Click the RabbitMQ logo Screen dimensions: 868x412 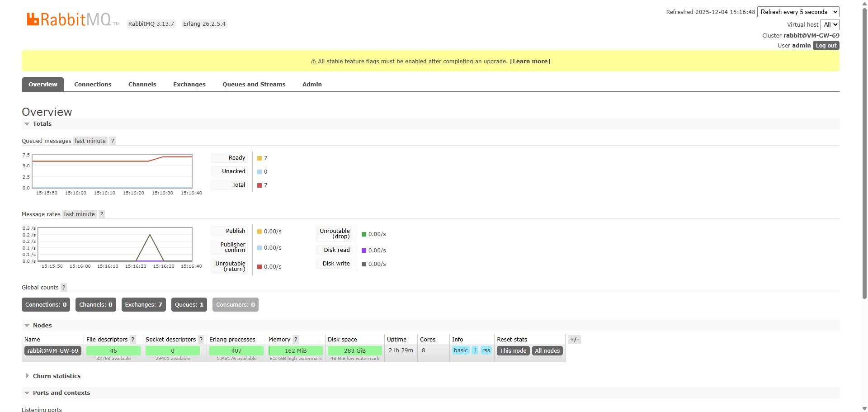pos(73,19)
